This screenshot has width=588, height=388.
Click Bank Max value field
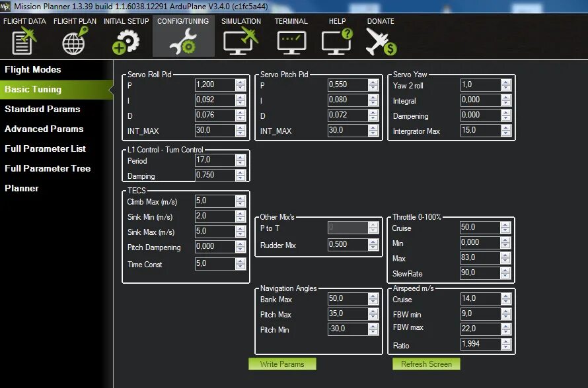click(348, 299)
